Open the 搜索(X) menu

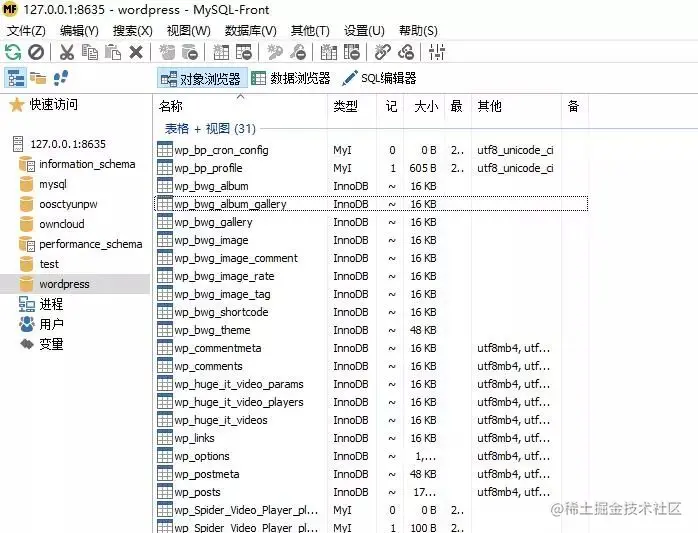133,31
